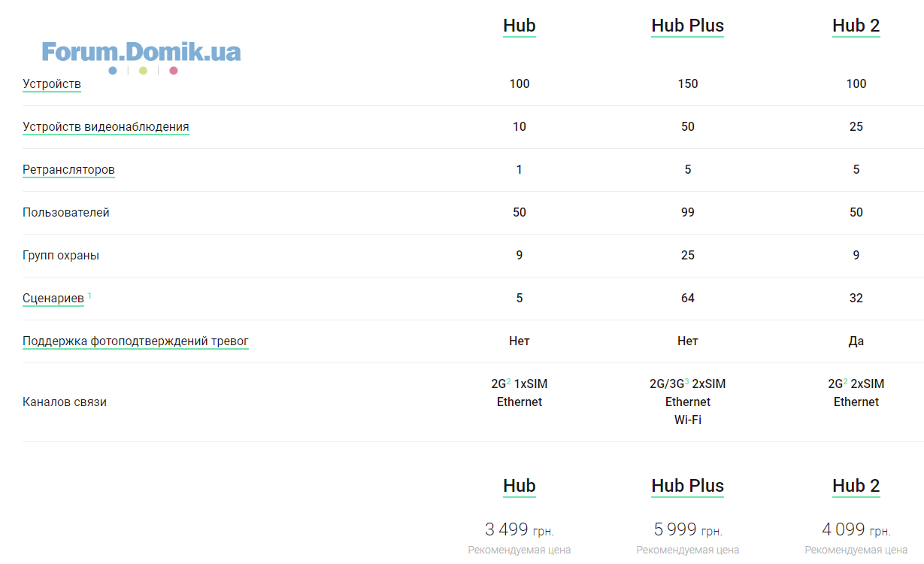Screen dimensions: 924x564
Task: Click footnote 2 in Hub 2G channel
Action: [509, 381]
